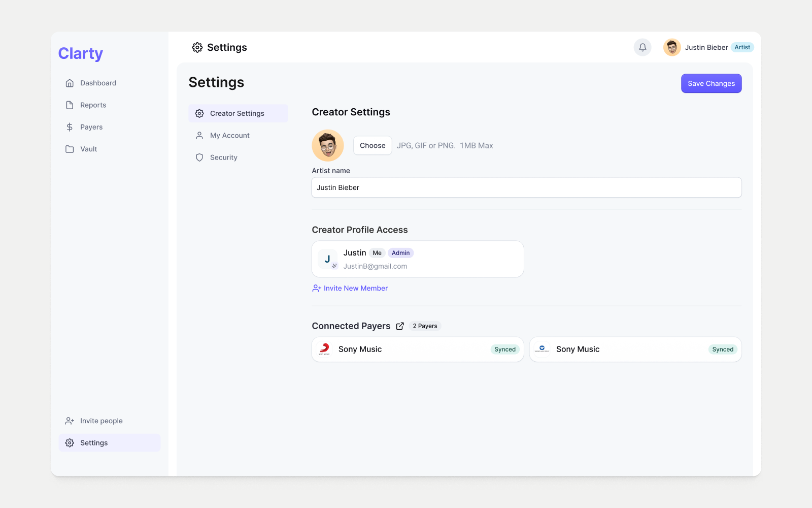Screen dimensions: 812x508
Task: Click the gear icon beside sidebar Settings
Action: pos(70,443)
